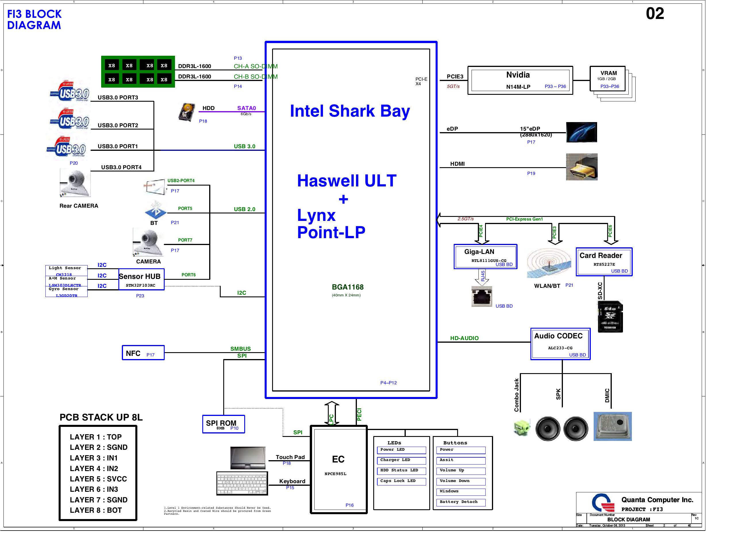Select the SPI ROM 8MB block
The image size is (756, 534).
pos(223,424)
